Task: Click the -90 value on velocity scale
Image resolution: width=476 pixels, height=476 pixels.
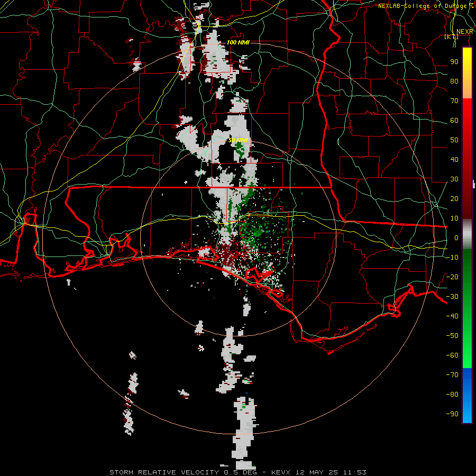Action: point(452,414)
